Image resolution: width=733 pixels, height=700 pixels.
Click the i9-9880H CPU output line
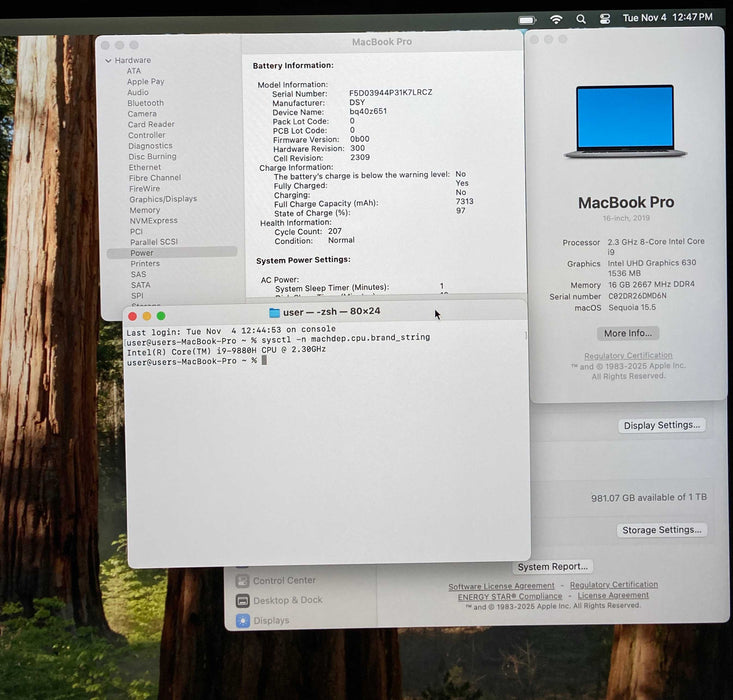[226, 351]
